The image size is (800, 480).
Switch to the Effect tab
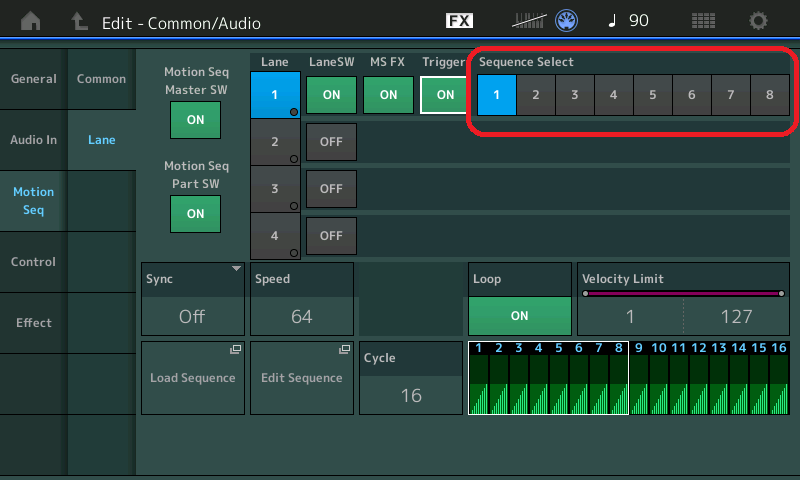(33, 323)
